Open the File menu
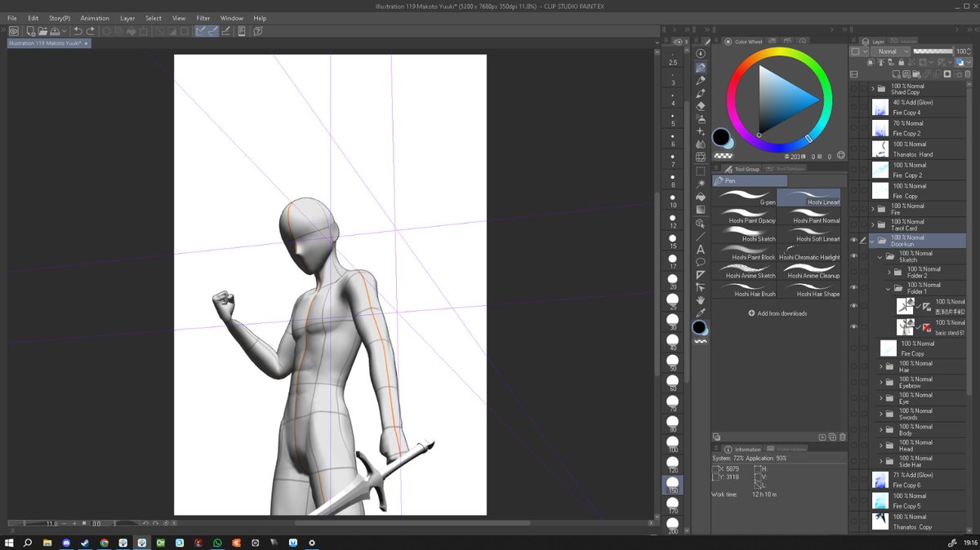The height and width of the screenshot is (550, 980). click(11, 18)
